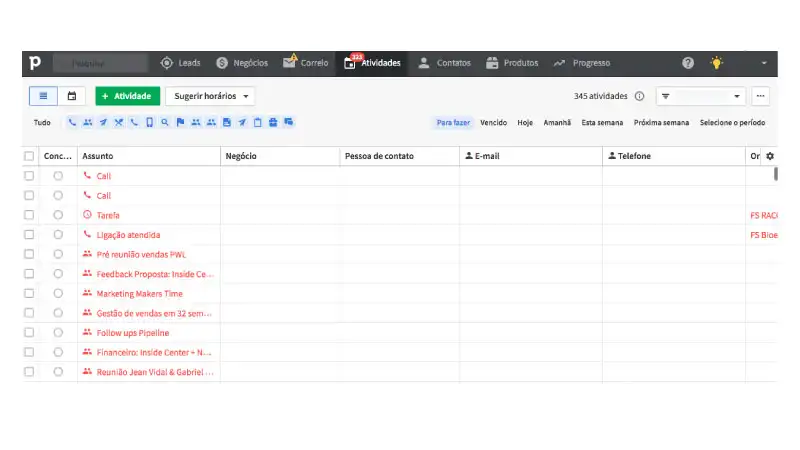Go to the Contatos tab

(x=445, y=63)
